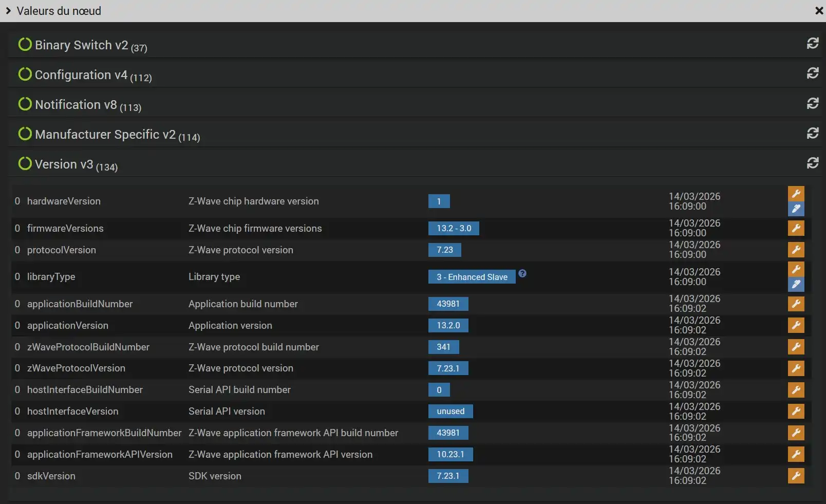The width and height of the screenshot is (826, 504).
Task: Collapse the Version v3 section
Action: coord(64,164)
